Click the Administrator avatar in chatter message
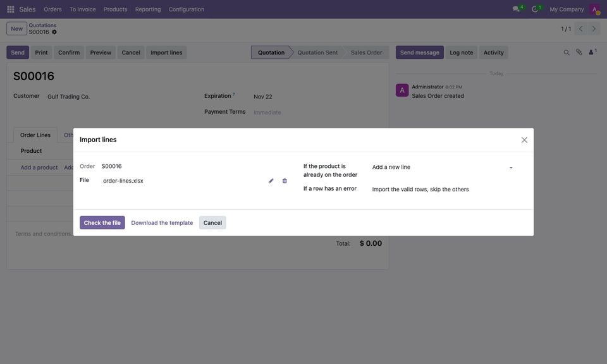607x364 pixels. pyautogui.click(x=402, y=90)
